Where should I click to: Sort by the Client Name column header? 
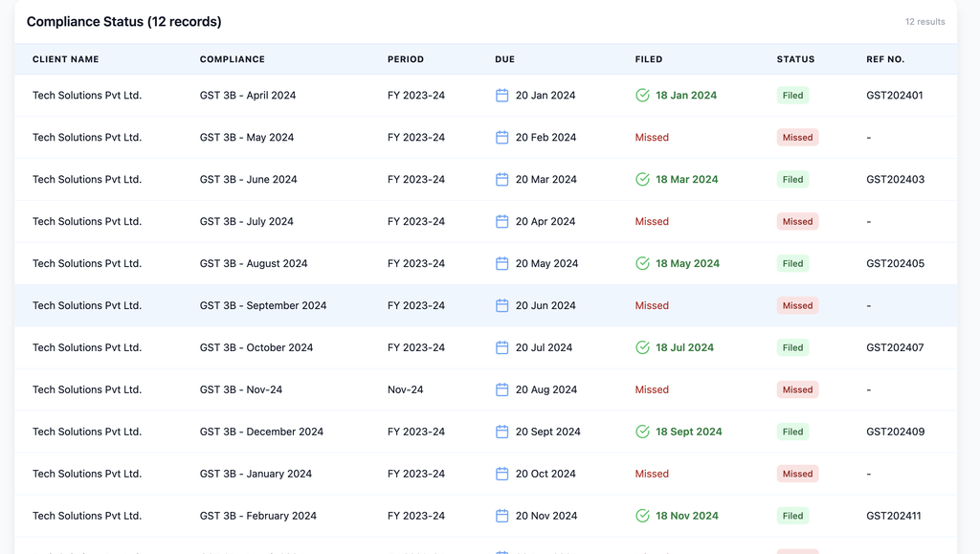point(65,59)
